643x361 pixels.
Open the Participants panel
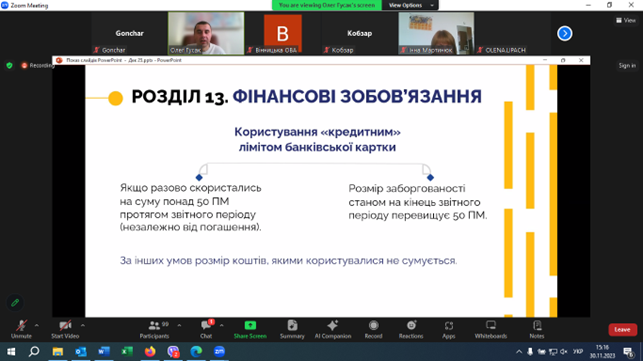point(154,329)
